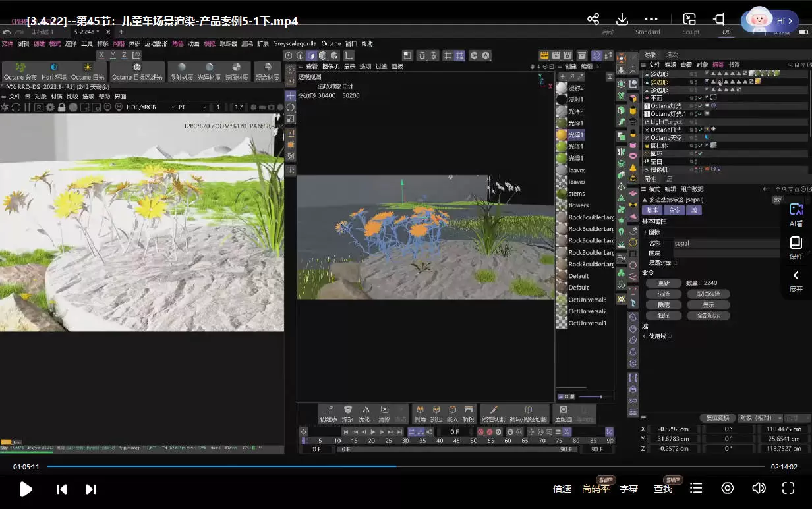The image size is (812, 509).
Task: Open the Greyscalegorilla menu
Action: click(x=295, y=44)
